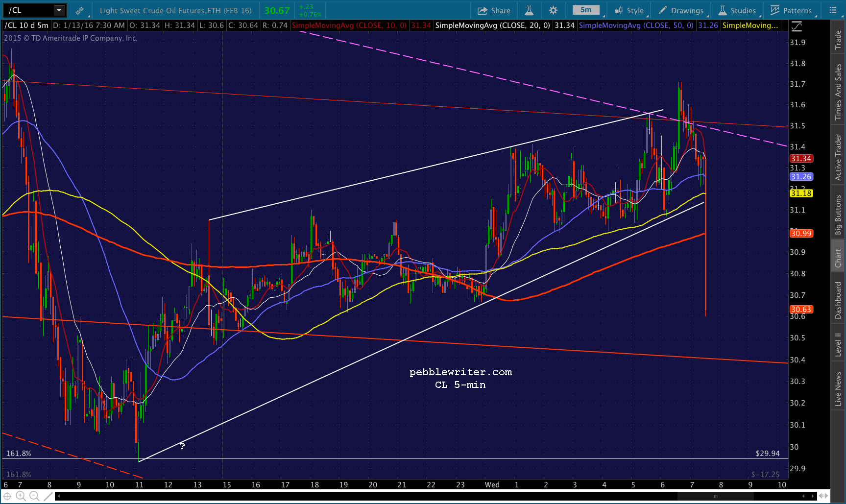Switch to the Active Trader side tab
The height and width of the screenshot is (504, 846).
pyautogui.click(x=838, y=158)
